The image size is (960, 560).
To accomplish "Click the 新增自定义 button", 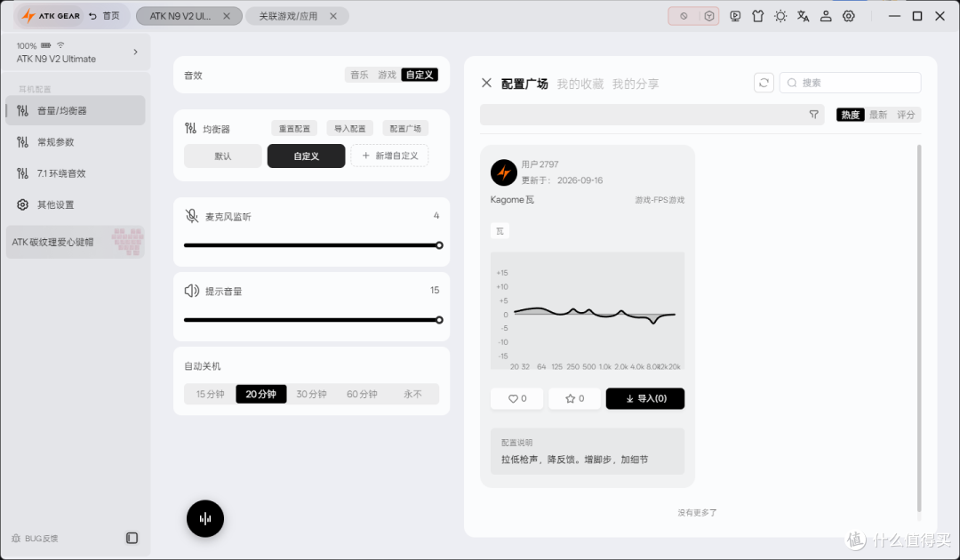I will tap(390, 156).
